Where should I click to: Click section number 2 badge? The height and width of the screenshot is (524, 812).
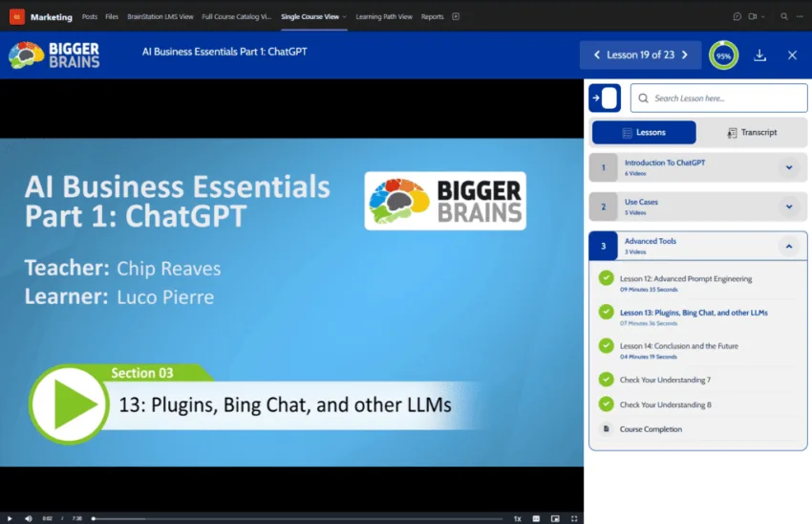tap(604, 207)
